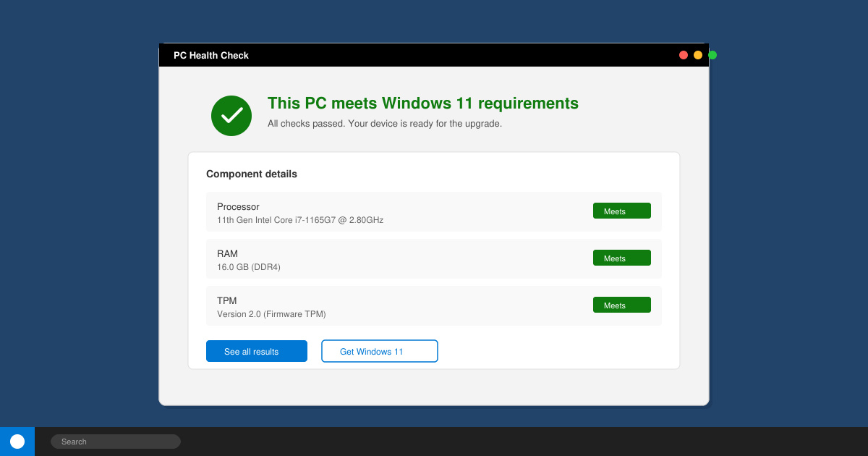Click the Meets badge for RAM

pos(622,258)
